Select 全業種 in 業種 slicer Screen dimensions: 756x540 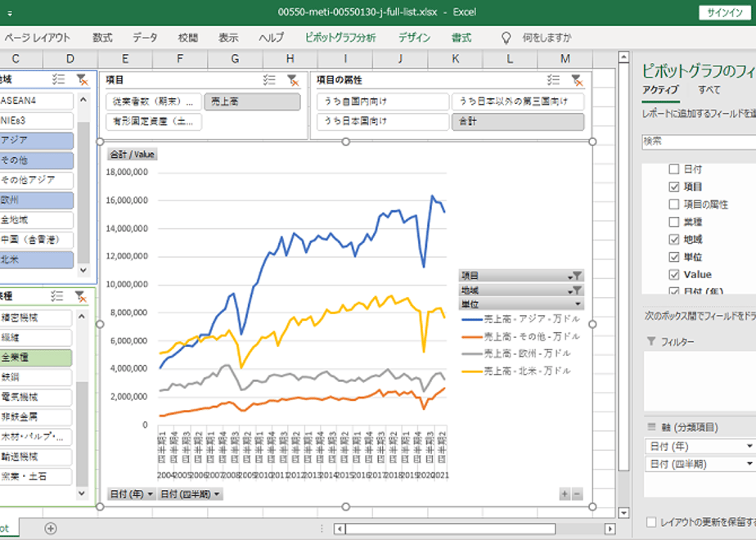click(x=36, y=358)
